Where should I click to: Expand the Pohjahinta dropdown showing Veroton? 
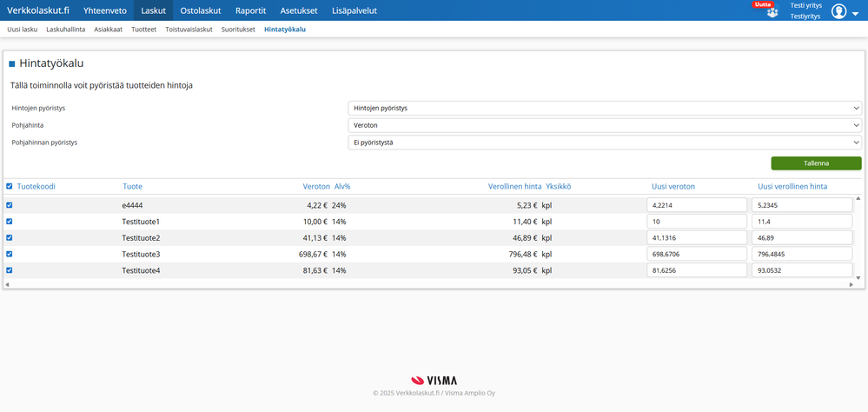[604, 125]
